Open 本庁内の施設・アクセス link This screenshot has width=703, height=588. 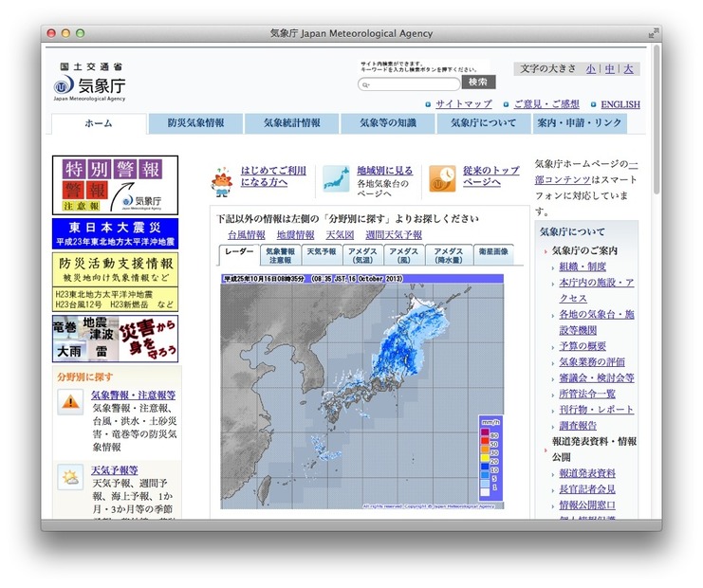tap(597, 290)
